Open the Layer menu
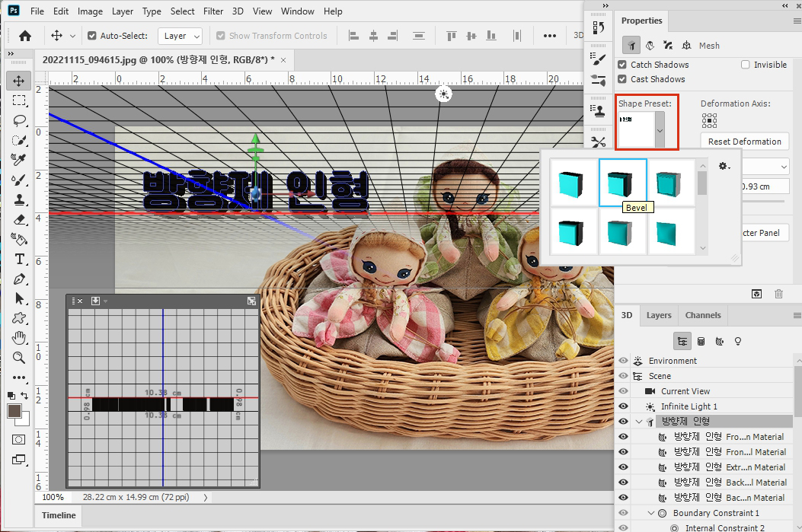The height and width of the screenshot is (532, 802). coord(123,11)
